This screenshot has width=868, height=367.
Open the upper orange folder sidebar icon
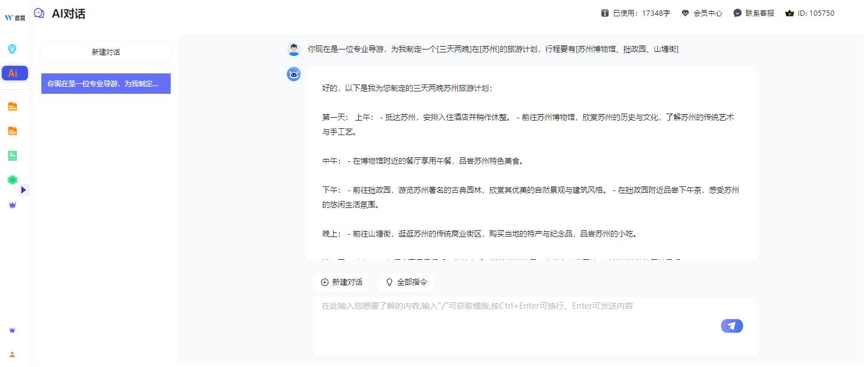point(12,107)
